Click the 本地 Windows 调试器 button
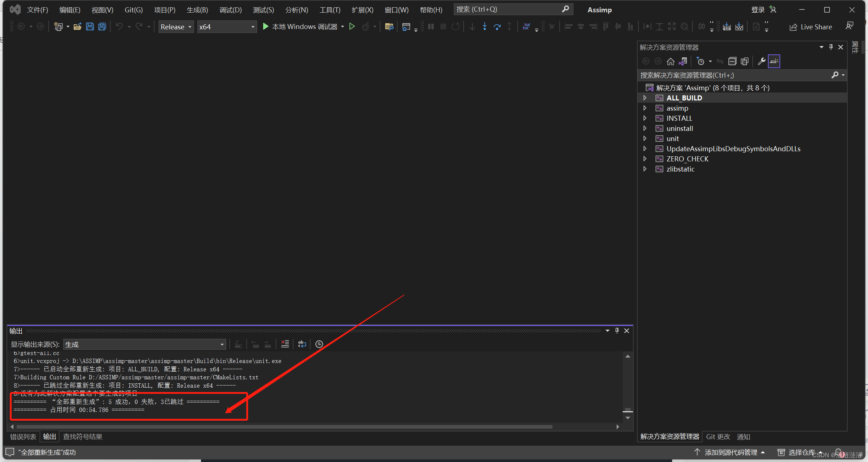868x462 pixels. pos(301,27)
